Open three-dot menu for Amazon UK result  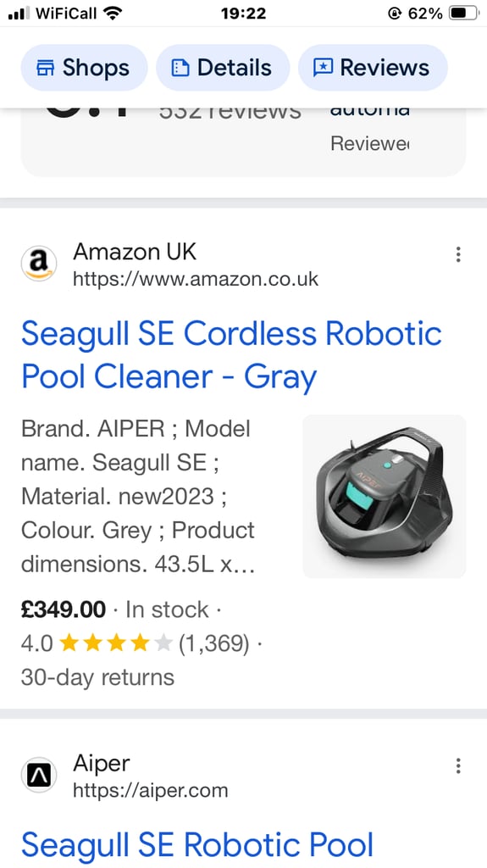[x=457, y=254]
